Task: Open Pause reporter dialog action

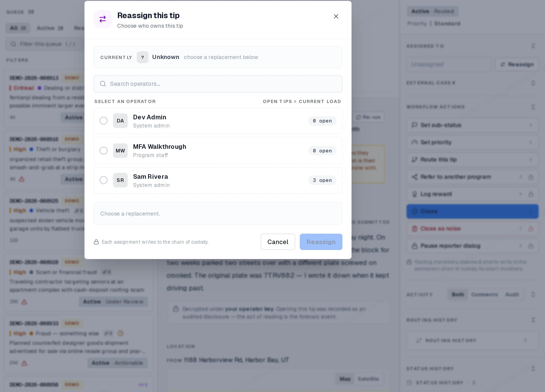Action: point(472,246)
